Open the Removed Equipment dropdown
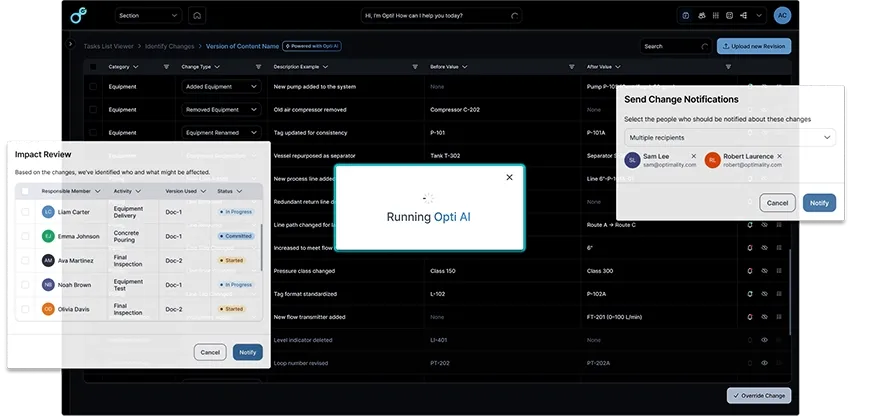Screen dimensions: 870x416 point(221,110)
